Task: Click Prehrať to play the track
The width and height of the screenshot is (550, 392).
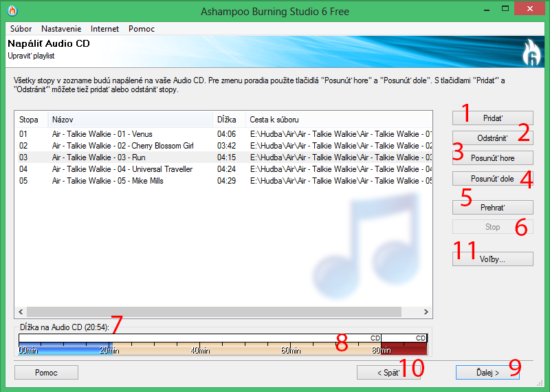Action: tap(493, 208)
